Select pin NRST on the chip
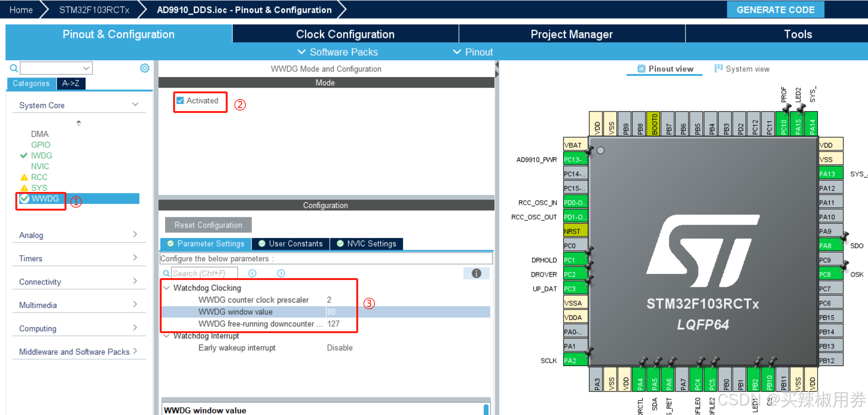 tap(575, 231)
